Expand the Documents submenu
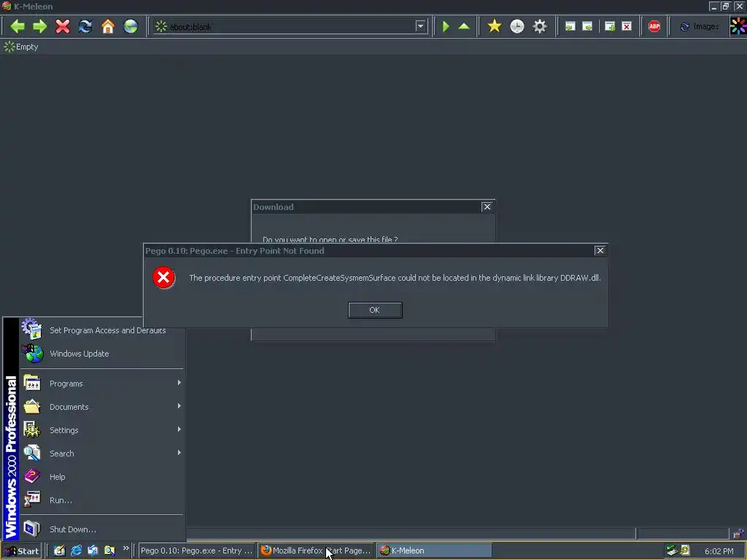The width and height of the screenshot is (747, 560). [101, 407]
